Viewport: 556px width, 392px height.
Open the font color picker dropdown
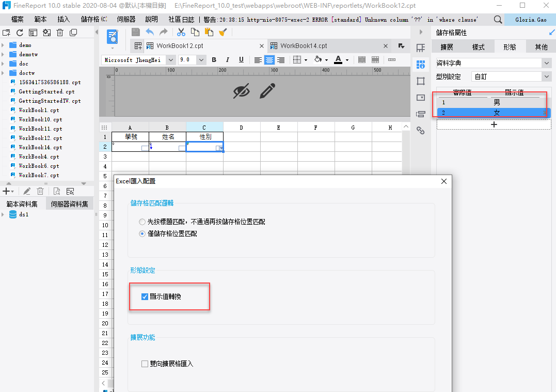pyautogui.click(x=346, y=59)
